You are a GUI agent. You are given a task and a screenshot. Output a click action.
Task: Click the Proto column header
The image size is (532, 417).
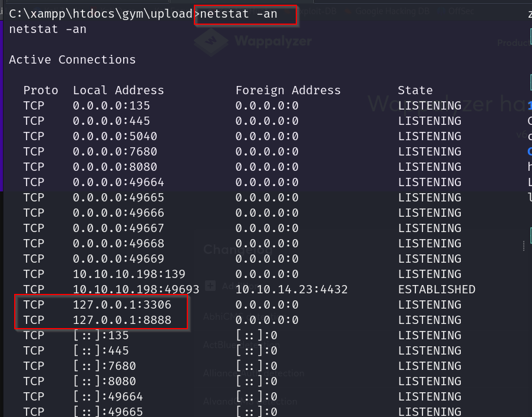pos(41,90)
